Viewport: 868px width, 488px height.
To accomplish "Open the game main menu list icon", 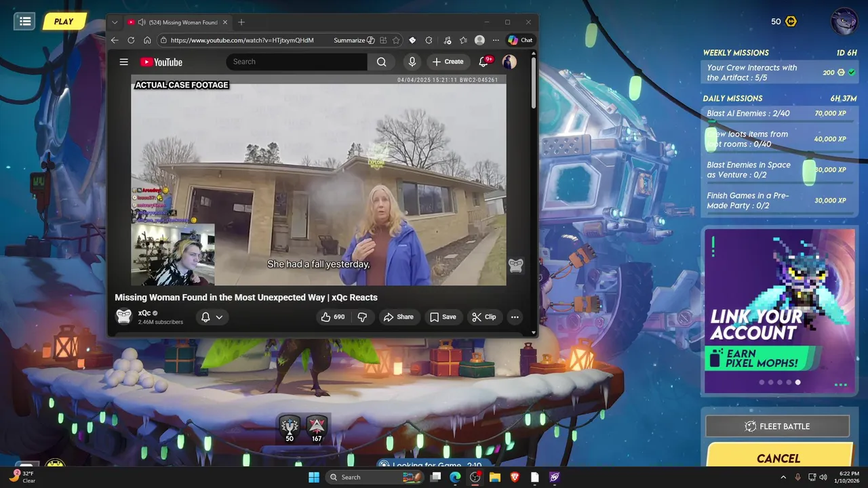I will (x=25, y=21).
